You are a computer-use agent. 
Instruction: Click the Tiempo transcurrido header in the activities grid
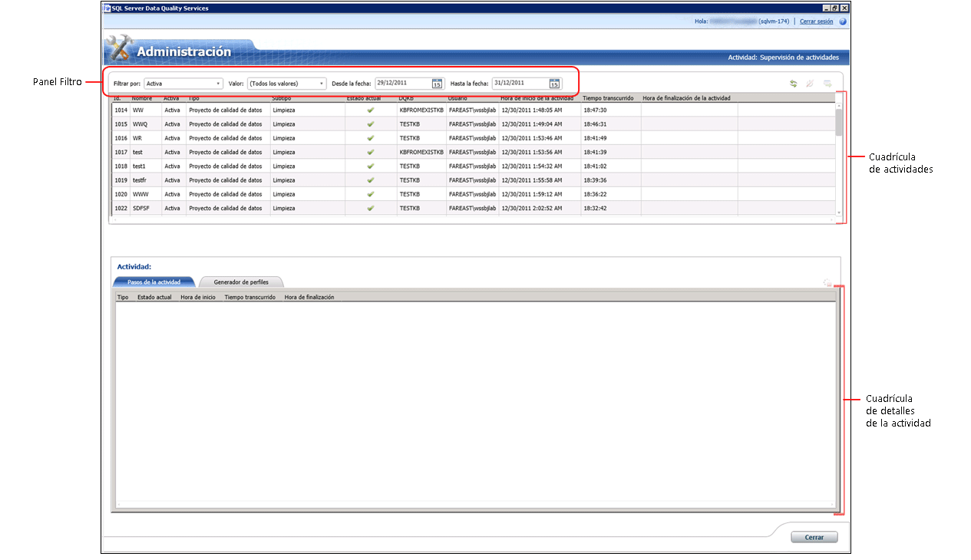[607, 98]
